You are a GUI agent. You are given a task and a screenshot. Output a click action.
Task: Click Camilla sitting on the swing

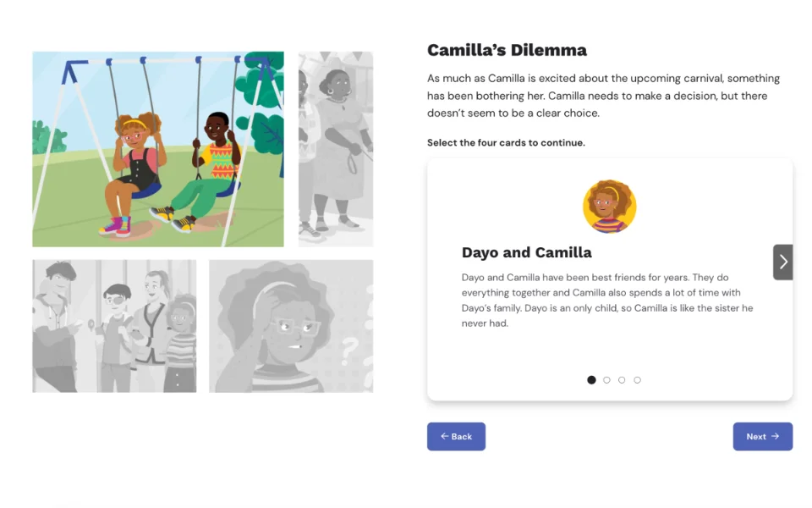click(133, 165)
